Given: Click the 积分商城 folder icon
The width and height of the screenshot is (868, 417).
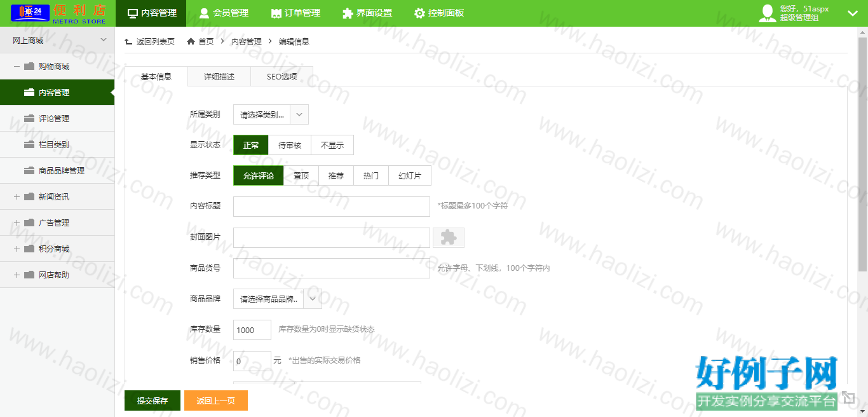Looking at the screenshot, I should click(29, 249).
